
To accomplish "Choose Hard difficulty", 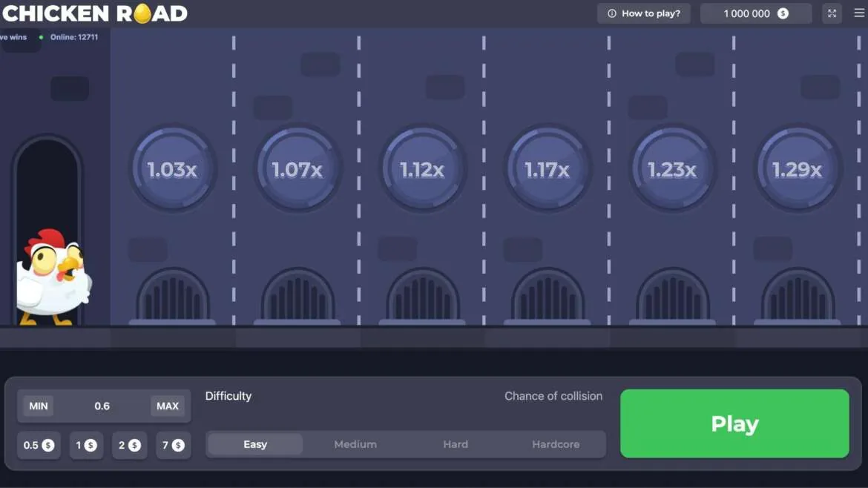I will (x=456, y=444).
